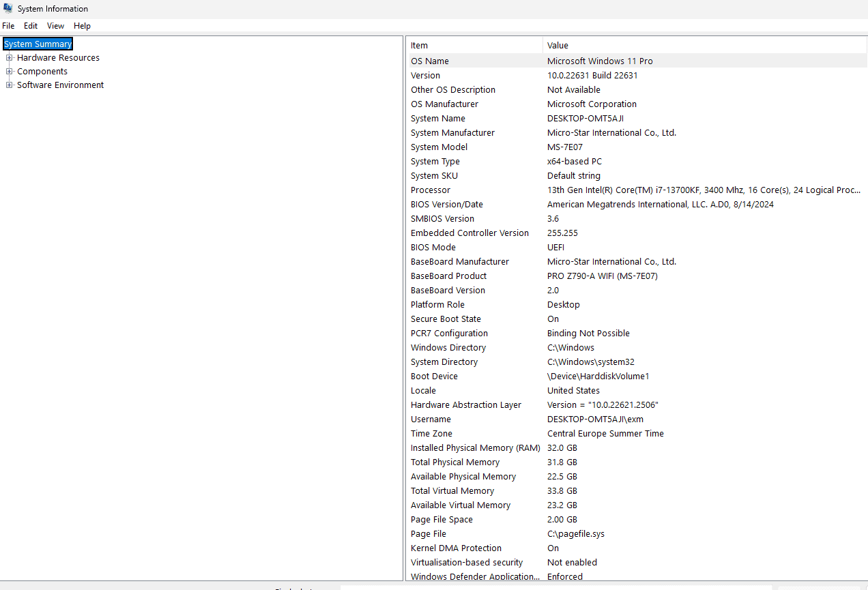Select the Available Physical Memory row

[x=637, y=477]
